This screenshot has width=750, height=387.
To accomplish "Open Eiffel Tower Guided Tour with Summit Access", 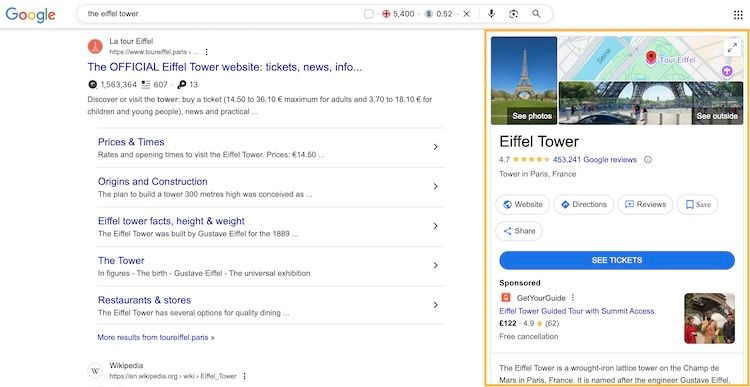I will (576, 311).
